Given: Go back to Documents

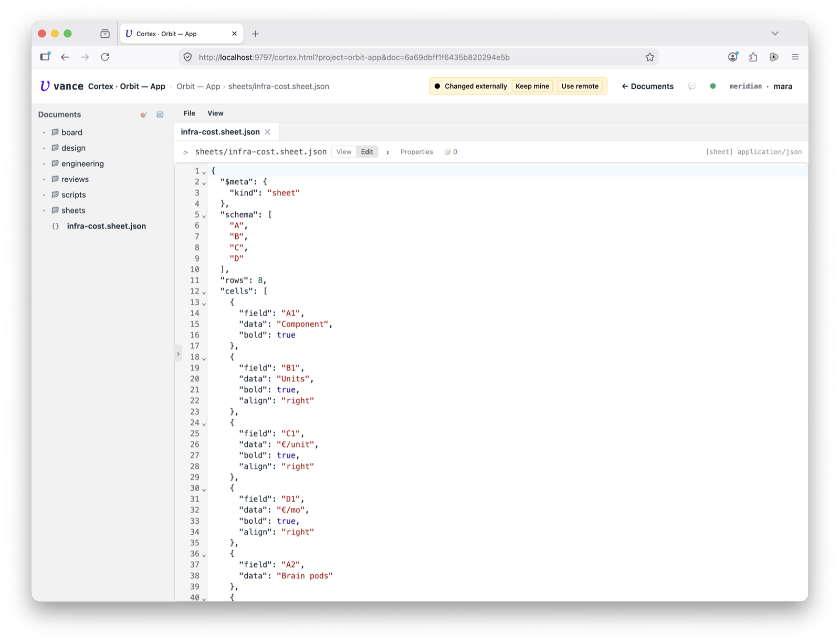Looking at the screenshot, I should coord(647,86).
